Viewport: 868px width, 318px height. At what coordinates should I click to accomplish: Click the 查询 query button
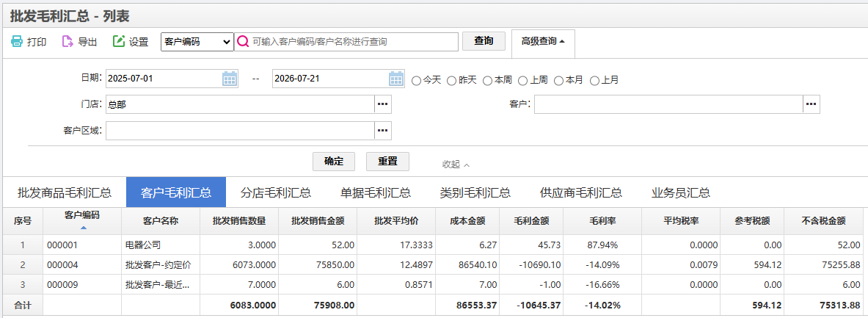[x=484, y=41]
